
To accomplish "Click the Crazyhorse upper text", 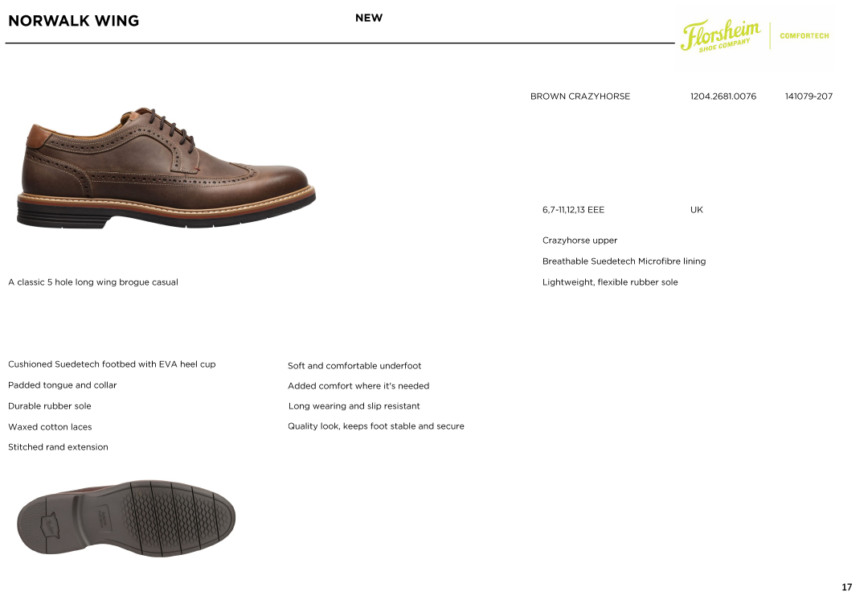I will coord(579,240).
